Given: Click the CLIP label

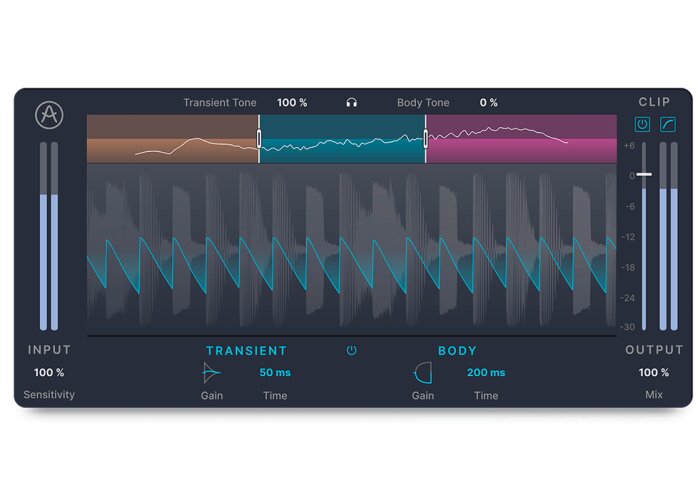Looking at the screenshot, I should [654, 102].
